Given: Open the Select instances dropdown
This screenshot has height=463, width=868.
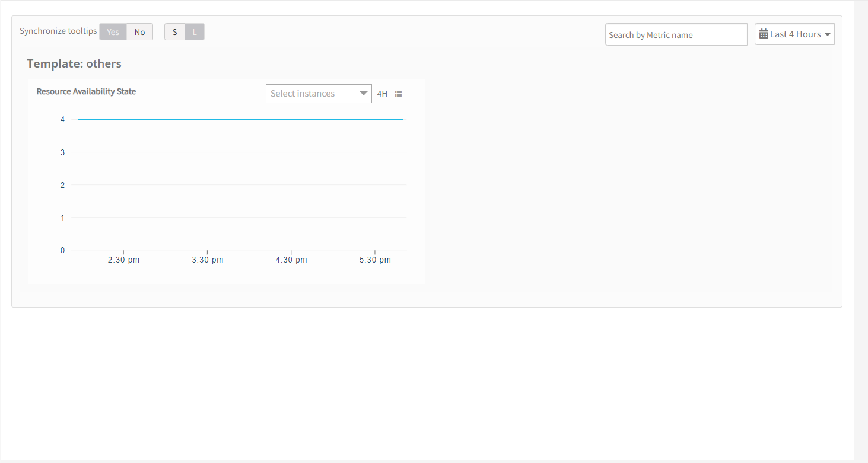Looking at the screenshot, I should coord(319,94).
